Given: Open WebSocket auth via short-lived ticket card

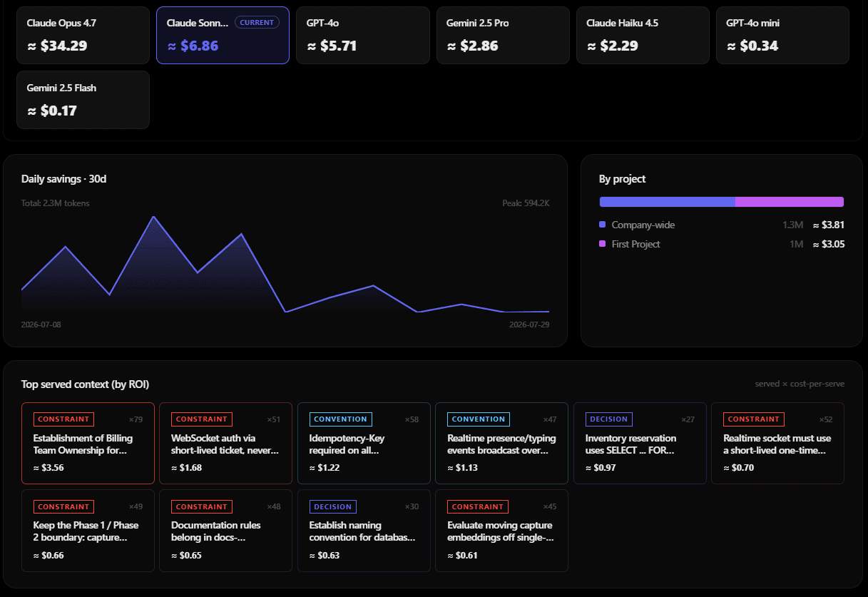Looking at the screenshot, I should coord(225,443).
